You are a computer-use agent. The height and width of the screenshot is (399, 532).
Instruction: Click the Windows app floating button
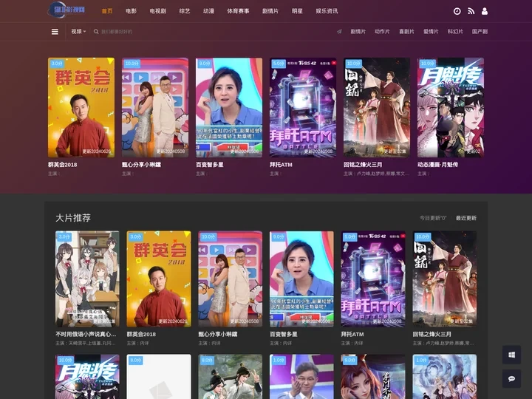coord(511,355)
